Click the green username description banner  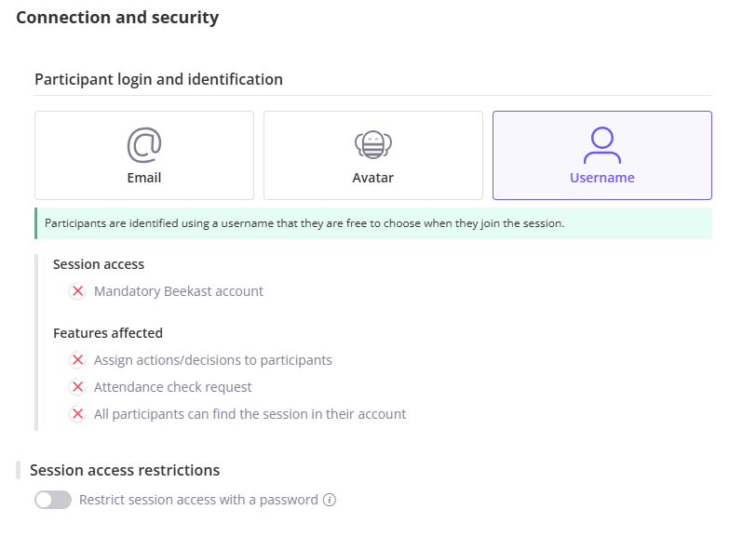(373, 223)
